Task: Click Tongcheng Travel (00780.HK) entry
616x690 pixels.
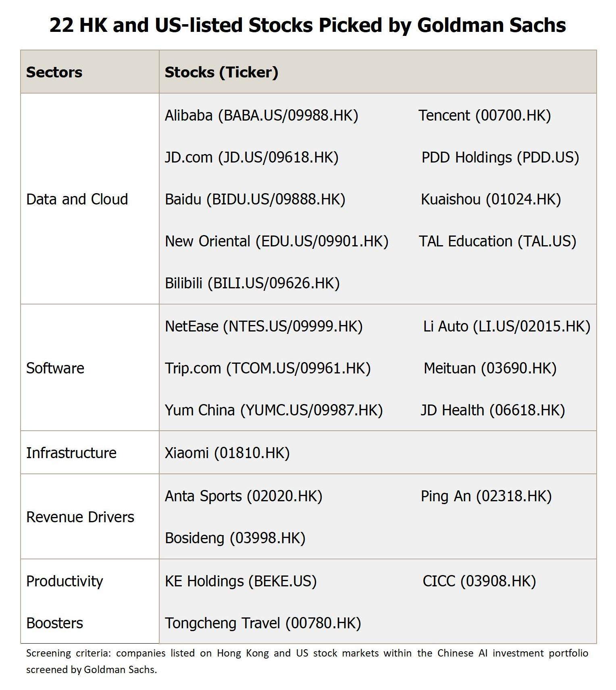Action: [263, 623]
